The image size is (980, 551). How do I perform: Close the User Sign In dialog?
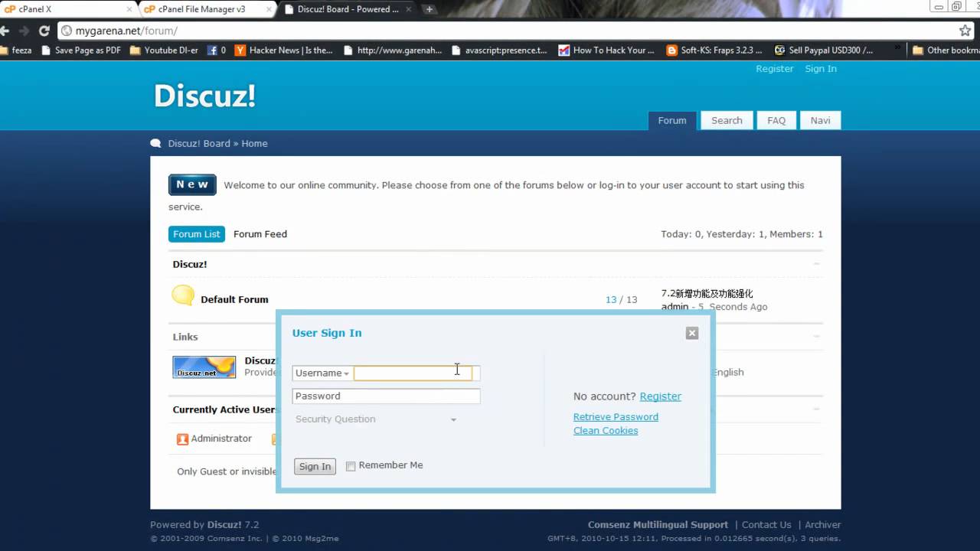[x=692, y=333]
